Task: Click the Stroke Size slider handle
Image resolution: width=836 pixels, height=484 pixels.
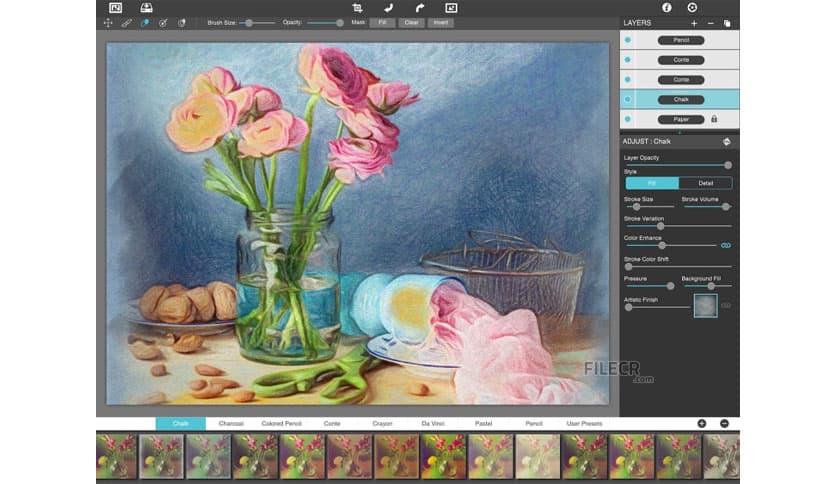Action: 636,206
